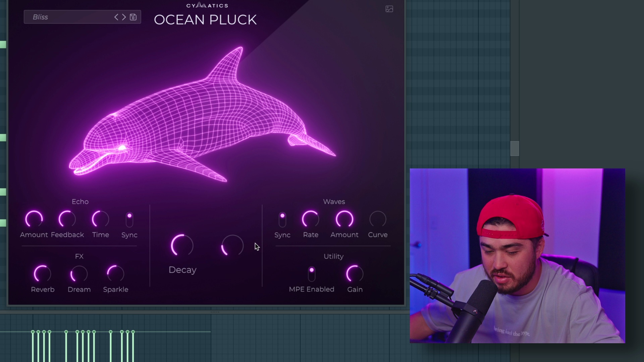This screenshot has height=362, width=644.
Task: Save the current preset
Action: pyautogui.click(x=133, y=17)
